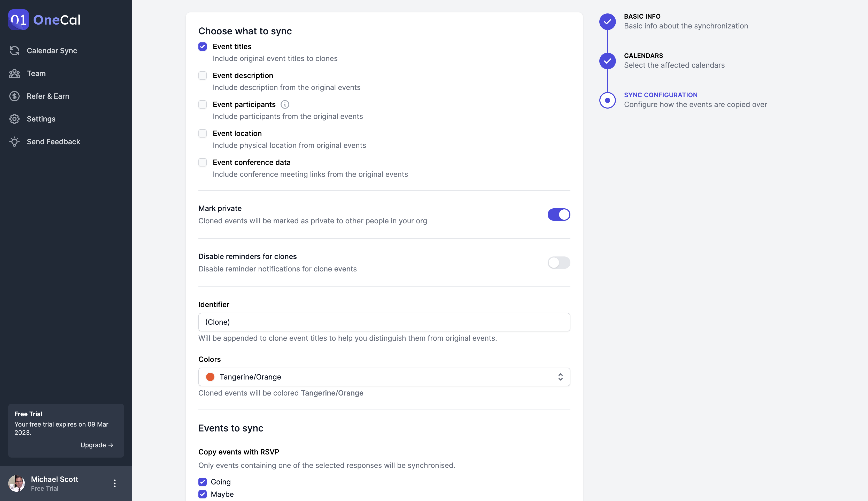Select SYNC CONFIGURATION step label
Viewport: 868px width, 501px height.
(x=661, y=95)
